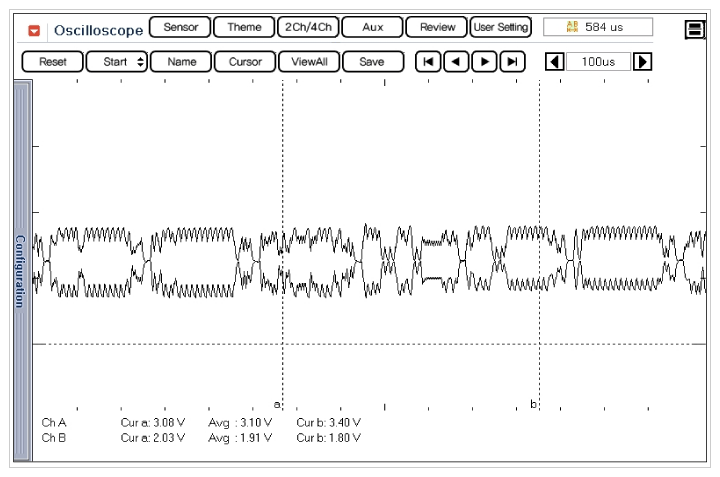720x477 pixels.
Task: Open User Setting
Action: point(501,27)
